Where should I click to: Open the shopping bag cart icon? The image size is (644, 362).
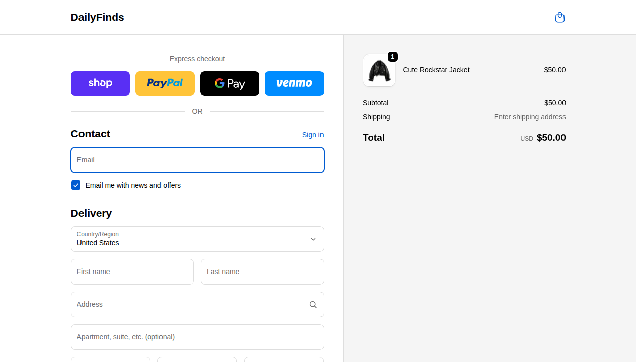pos(559,17)
